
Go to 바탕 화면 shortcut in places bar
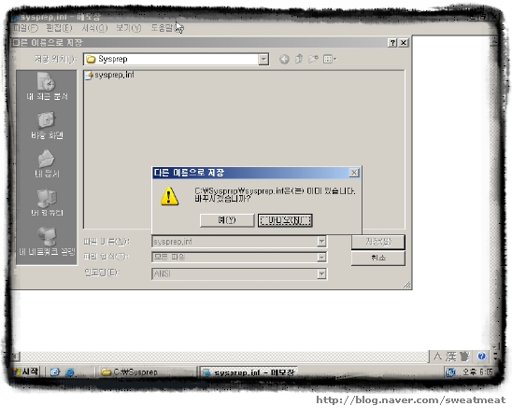pyautogui.click(x=47, y=125)
